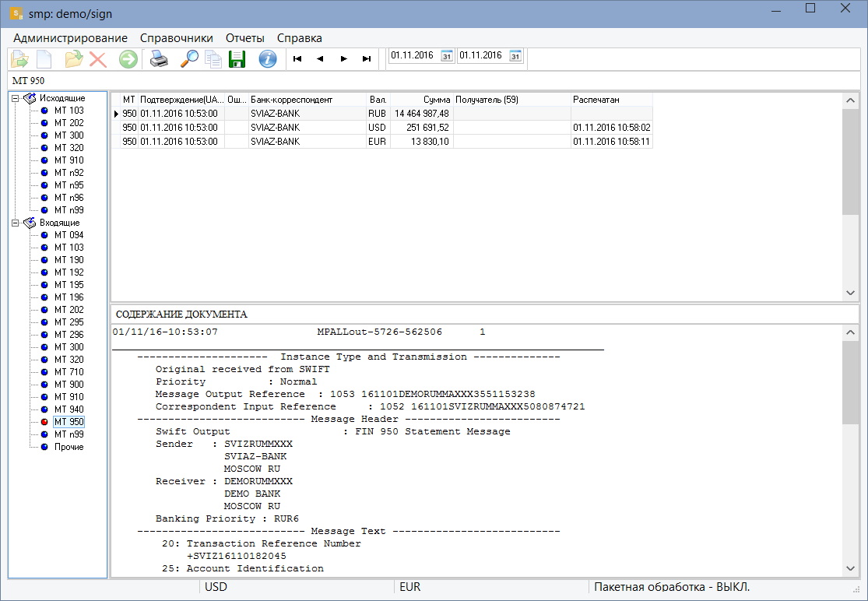This screenshot has height=601, width=868.
Task: Open the start date calendar picker
Action: pyautogui.click(x=447, y=56)
